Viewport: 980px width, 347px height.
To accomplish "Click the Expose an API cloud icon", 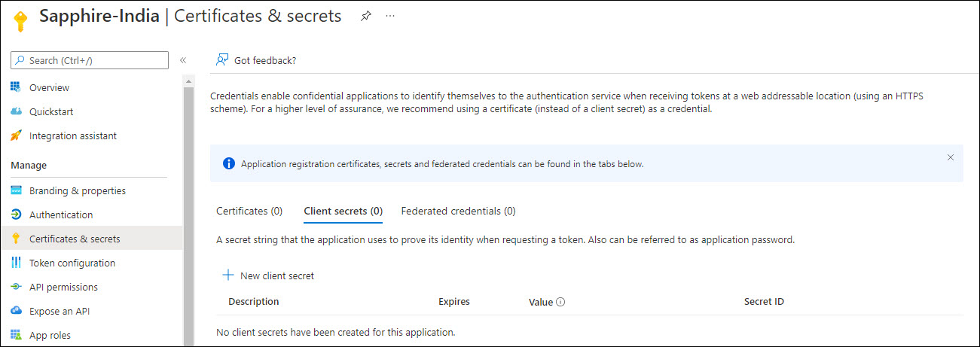I will [16, 311].
